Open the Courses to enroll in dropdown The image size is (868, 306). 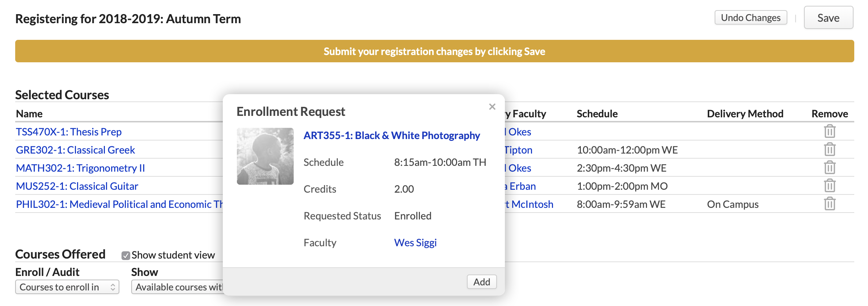click(x=67, y=287)
